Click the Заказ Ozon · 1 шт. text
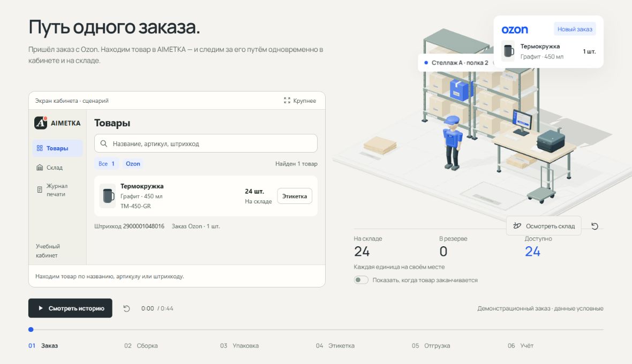This screenshot has width=632, height=364. (196, 226)
